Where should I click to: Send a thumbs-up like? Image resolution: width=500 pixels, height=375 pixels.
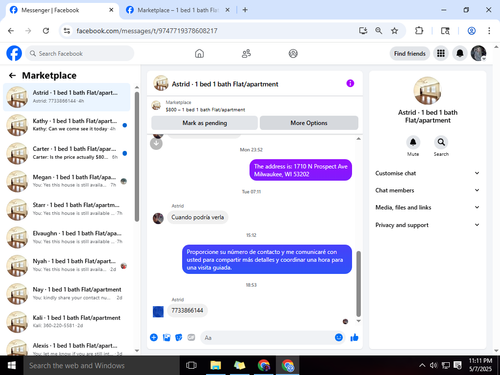pyautogui.click(x=354, y=338)
